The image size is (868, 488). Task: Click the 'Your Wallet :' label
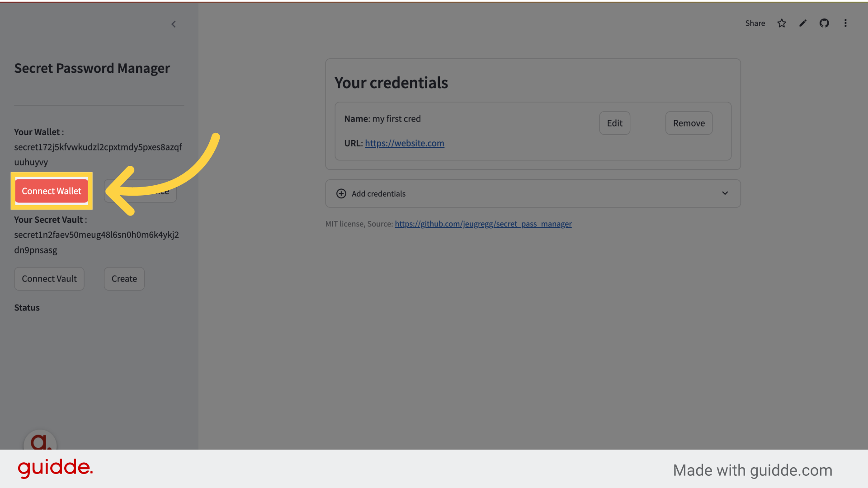pyautogui.click(x=39, y=132)
